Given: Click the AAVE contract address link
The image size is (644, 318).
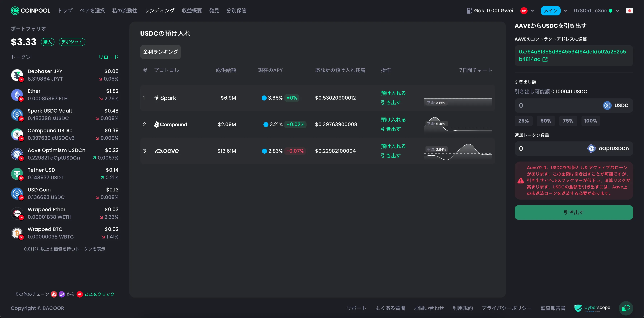Looking at the screenshot, I should [572, 56].
